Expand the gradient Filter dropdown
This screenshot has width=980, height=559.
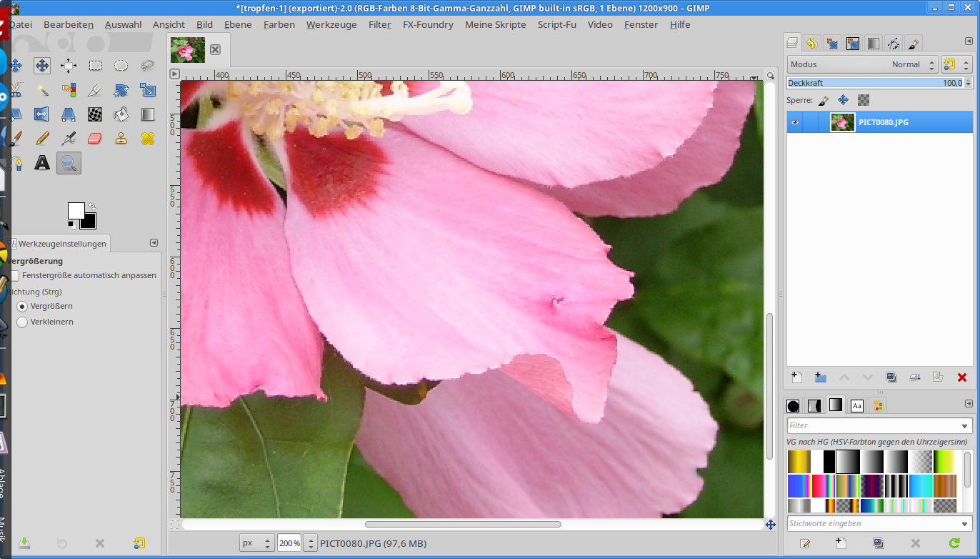point(966,425)
